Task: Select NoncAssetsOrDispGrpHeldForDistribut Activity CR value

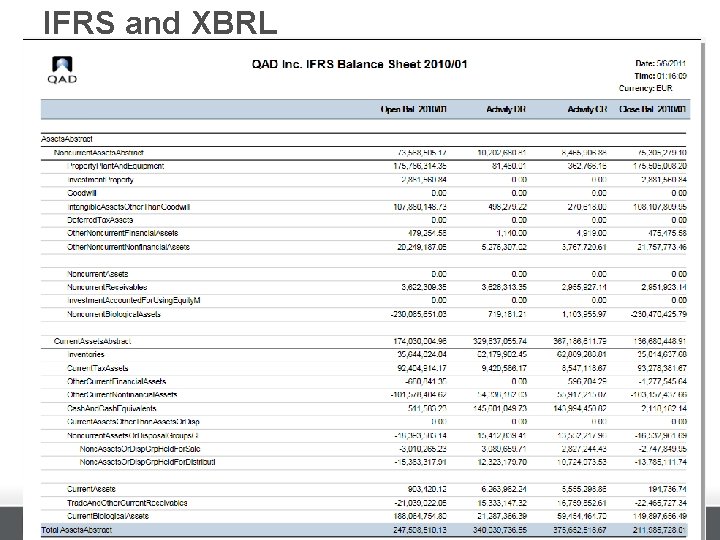Action: 582,462
